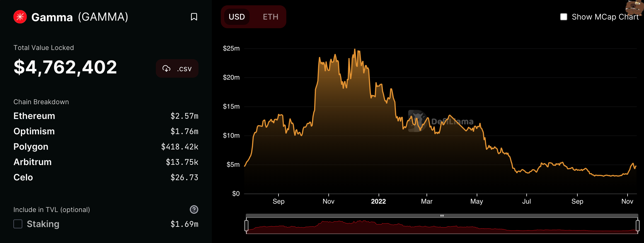Screen dimensions: 644x243
Task: Click the Gamma (GAMMA) title text
Action: (80, 17)
